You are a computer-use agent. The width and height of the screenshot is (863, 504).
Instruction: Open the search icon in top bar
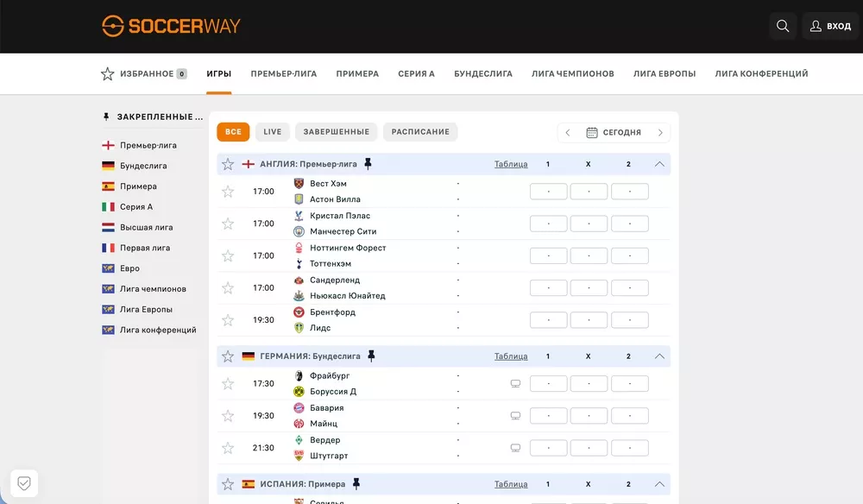pos(783,26)
